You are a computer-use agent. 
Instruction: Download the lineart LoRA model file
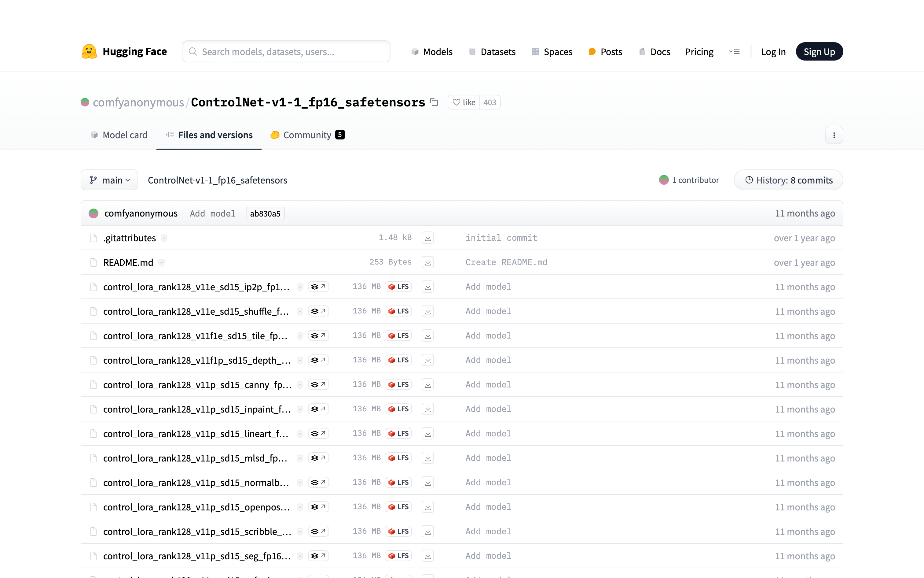coord(428,434)
